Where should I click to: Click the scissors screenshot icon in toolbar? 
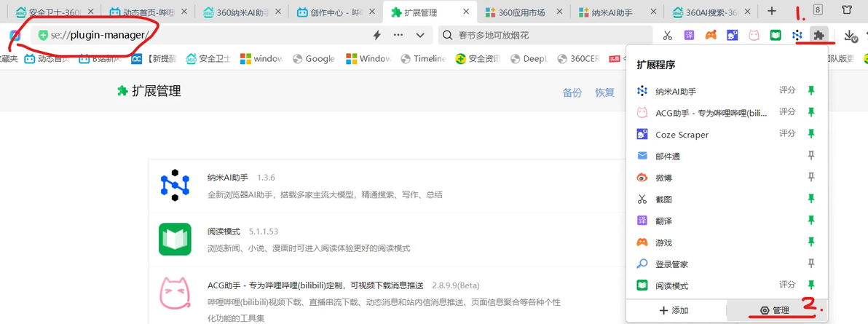tap(668, 36)
